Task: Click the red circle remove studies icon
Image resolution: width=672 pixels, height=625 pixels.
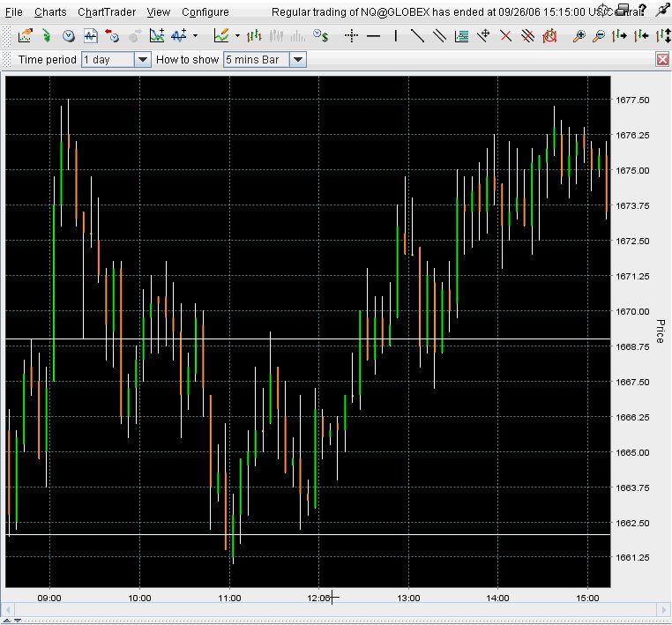Action: (x=549, y=36)
